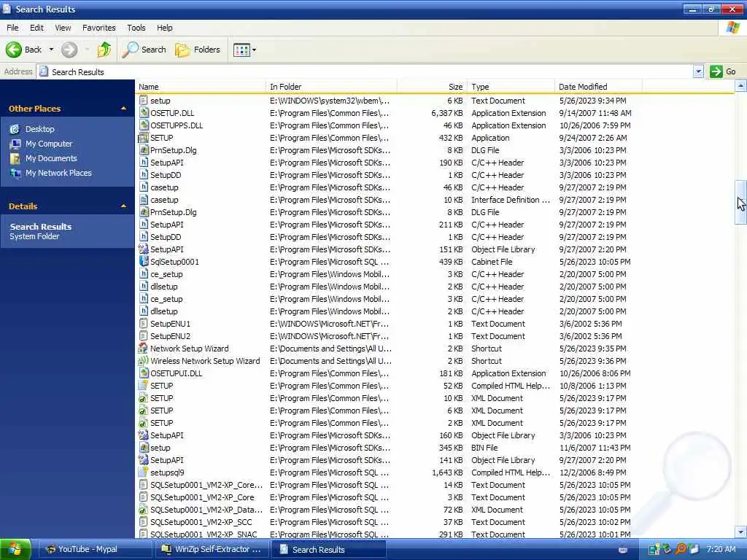The width and height of the screenshot is (747, 560).
Task: Toggle the Folders pane button
Action: point(198,50)
